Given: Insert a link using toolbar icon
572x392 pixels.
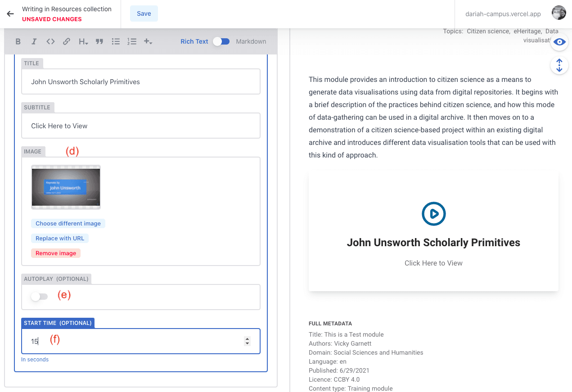Looking at the screenshot, I should click(67, 41).
